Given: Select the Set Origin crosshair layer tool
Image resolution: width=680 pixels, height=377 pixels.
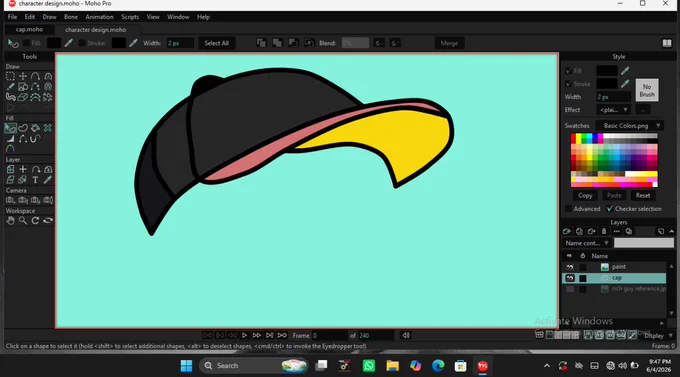Looking at the screenshot, I should click(23, 169).
